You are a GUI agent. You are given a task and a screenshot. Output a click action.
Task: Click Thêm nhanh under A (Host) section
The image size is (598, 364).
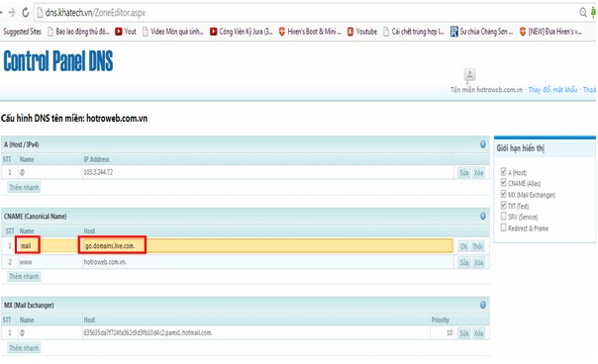(x=24, y=187)
